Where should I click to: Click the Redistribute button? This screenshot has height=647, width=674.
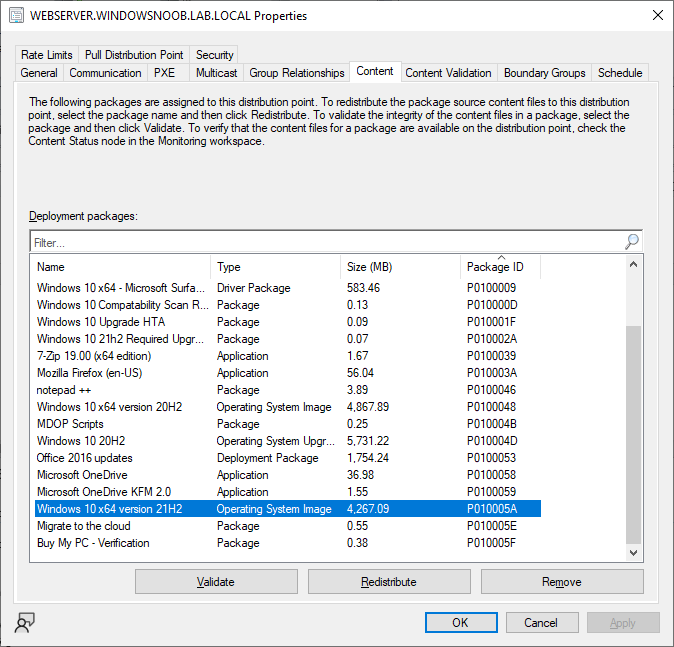389,582
